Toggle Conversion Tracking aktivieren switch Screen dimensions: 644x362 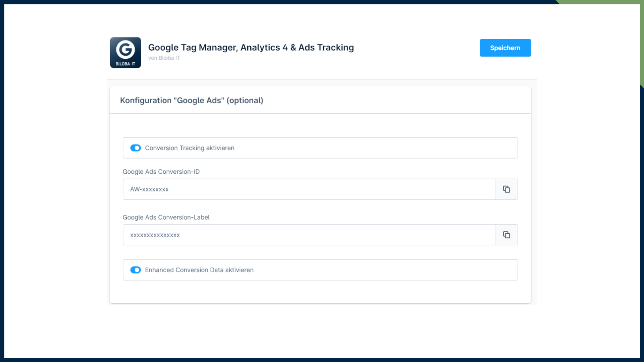[x=136, y=148]
